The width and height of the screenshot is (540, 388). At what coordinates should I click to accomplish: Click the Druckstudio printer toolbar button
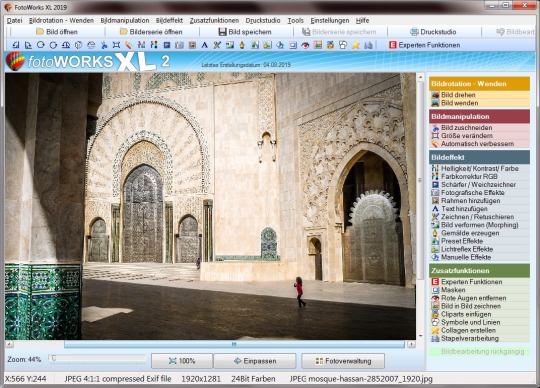tap(433, 32)
